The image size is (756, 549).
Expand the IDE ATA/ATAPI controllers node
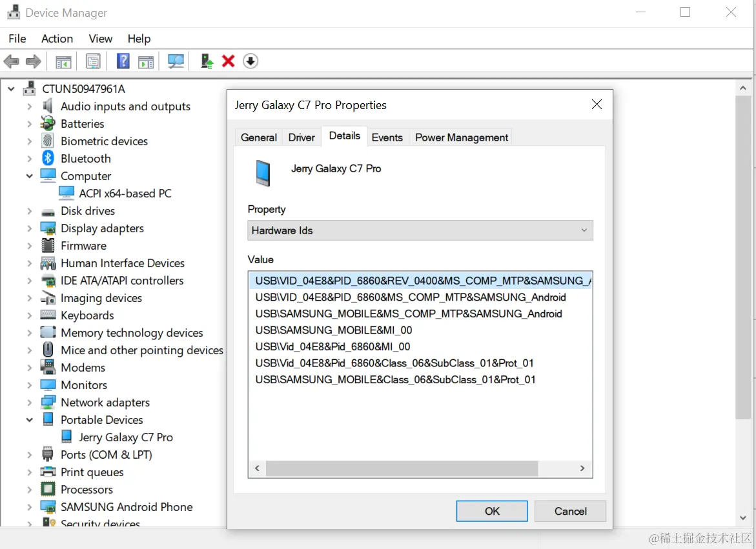30,280
